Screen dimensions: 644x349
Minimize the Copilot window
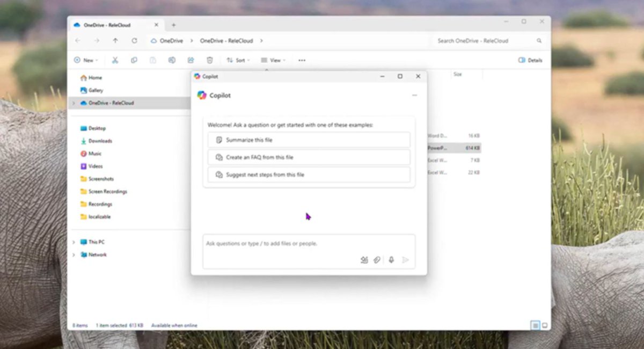(382, 76)
